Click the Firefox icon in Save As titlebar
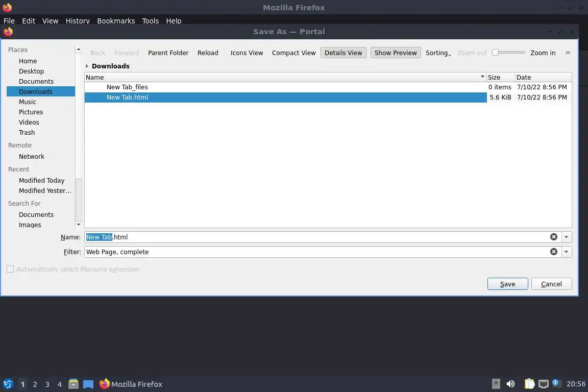 point(8,32)
